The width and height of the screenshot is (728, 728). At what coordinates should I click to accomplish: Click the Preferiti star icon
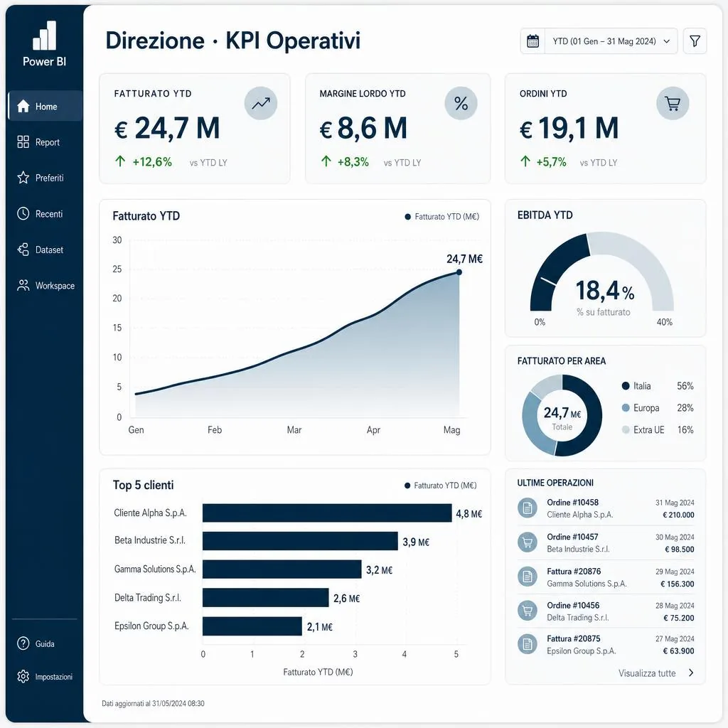tap(23, 177)
